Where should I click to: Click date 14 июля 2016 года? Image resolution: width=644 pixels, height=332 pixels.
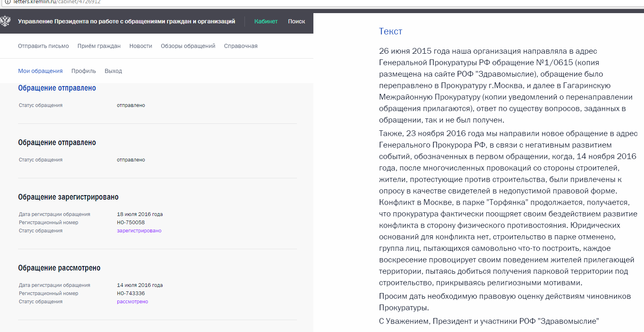[140, 285]
